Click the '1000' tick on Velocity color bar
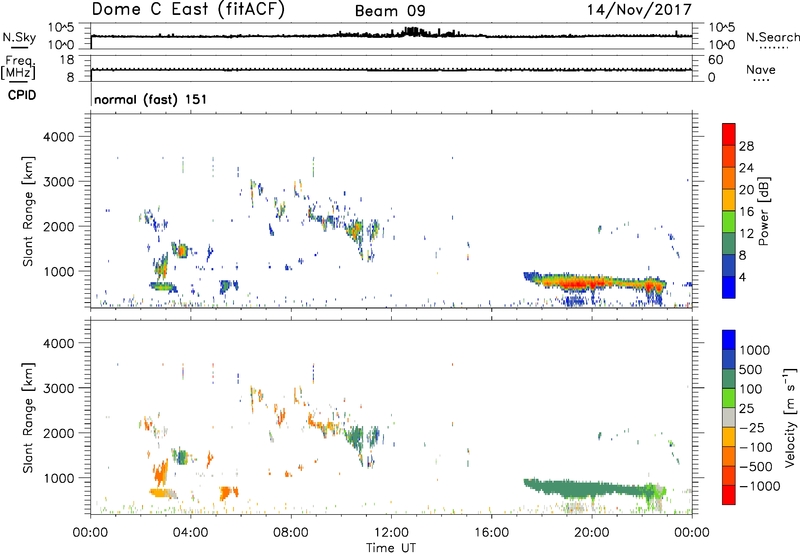 pyautogui.click(x=755, y=350)
